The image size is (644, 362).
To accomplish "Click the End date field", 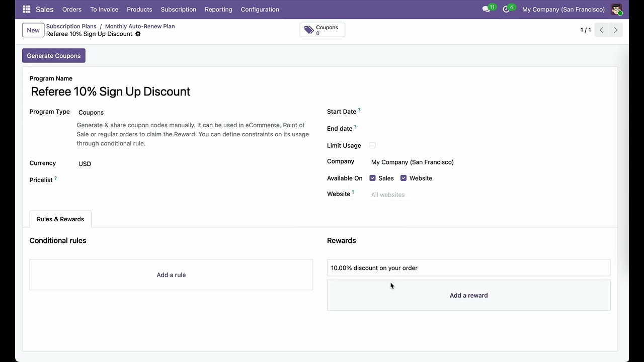I will [x=490, y=129].
